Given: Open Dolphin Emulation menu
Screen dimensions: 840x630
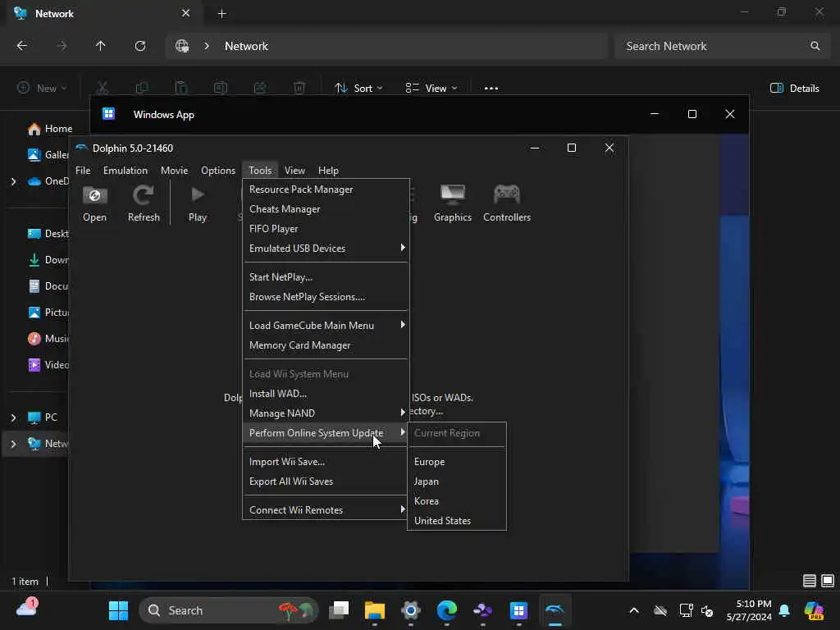Looking at the screenshot, I should 126,171.
